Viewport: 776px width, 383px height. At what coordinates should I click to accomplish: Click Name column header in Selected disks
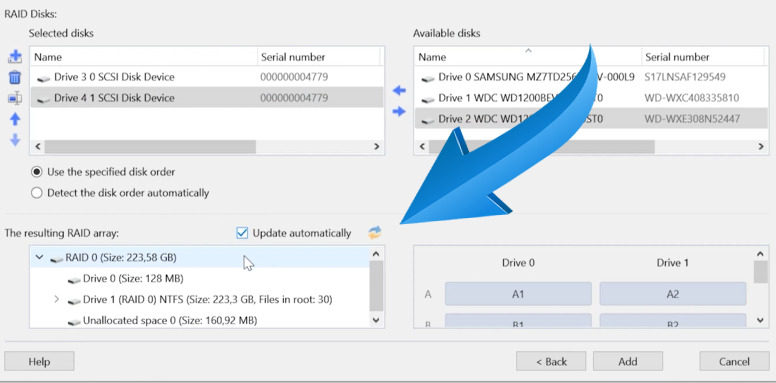pos(144,57)
